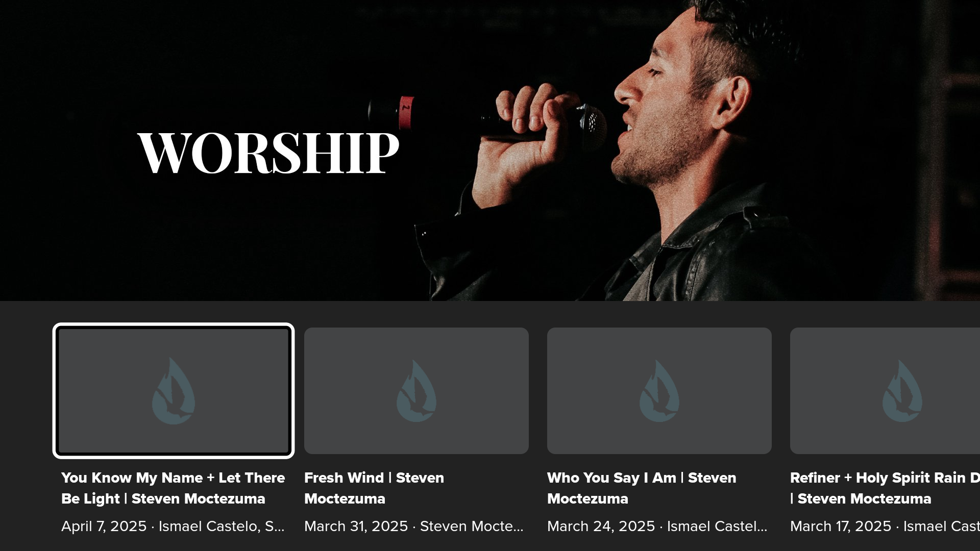Screen dimensions: 980x551
Task: Click flame dove icon on Refiner card
Action: (902, 391)
